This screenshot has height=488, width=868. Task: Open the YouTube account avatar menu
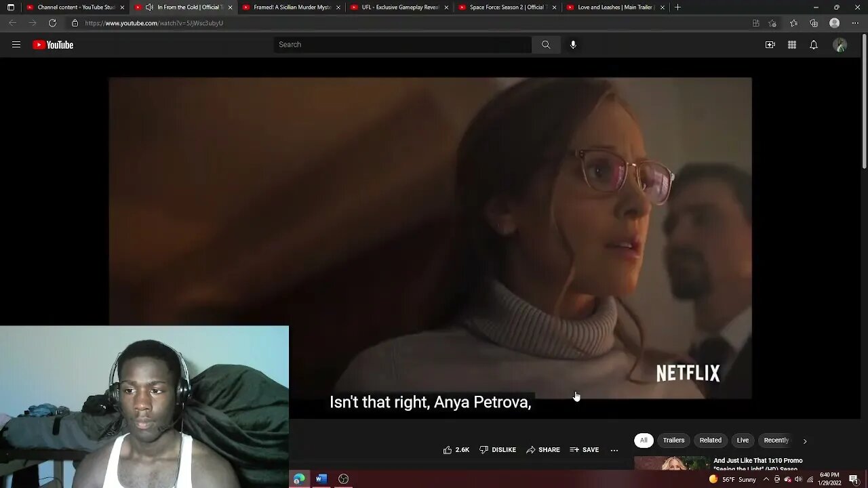tap(840, 45)
